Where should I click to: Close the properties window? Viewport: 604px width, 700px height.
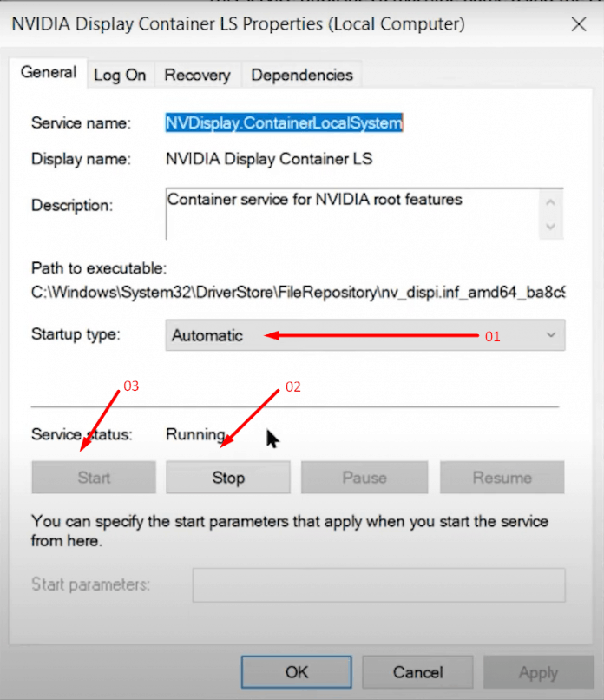click(x=579, y=23)
